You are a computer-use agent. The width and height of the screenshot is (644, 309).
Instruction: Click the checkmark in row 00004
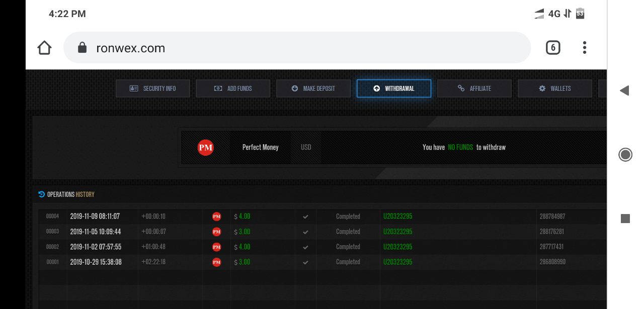(305, 217)
